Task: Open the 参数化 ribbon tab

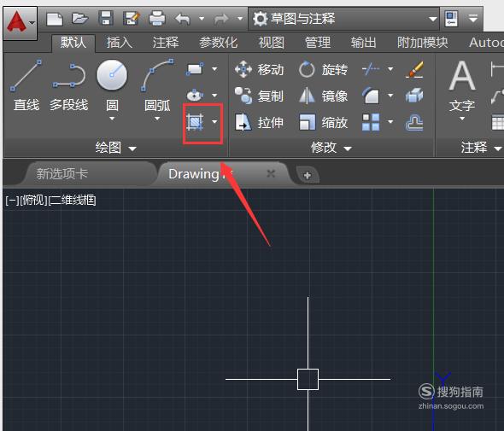Action: click(218, 43)
